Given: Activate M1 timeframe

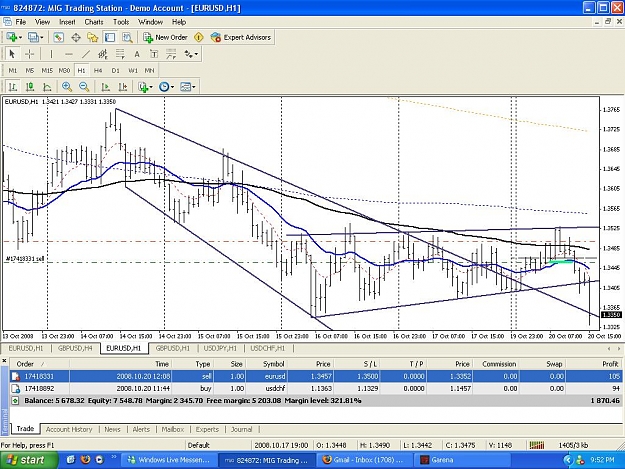Looking at the screenshot, I should coord(13,71).
